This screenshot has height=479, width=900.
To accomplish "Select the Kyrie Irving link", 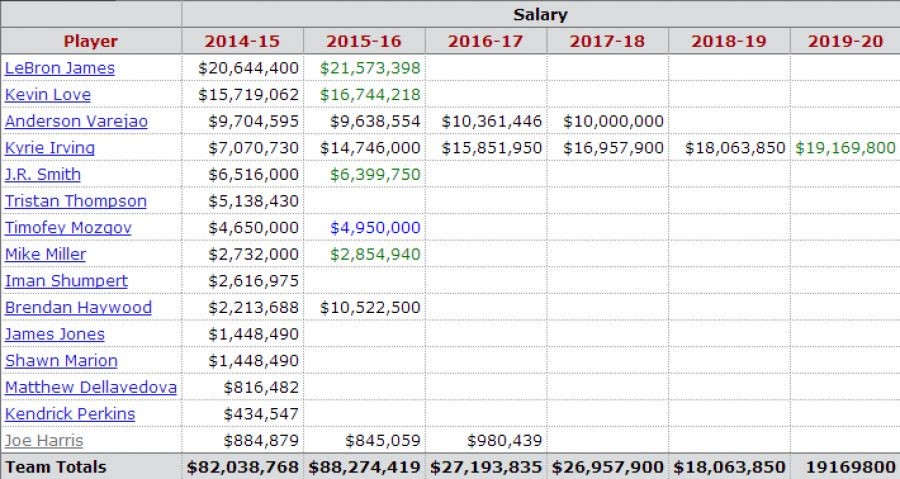I will tap(50, 148).
